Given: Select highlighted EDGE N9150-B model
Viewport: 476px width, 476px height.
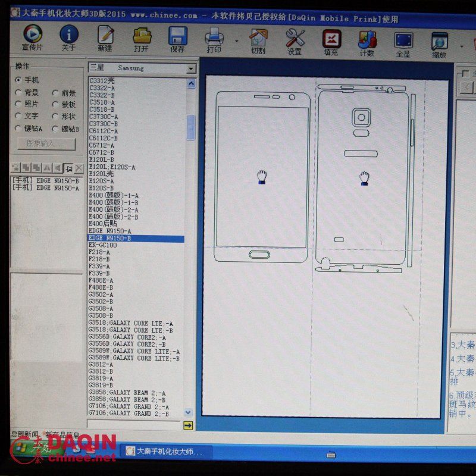Looking at the screenshot, I should [x=136, y=239].
